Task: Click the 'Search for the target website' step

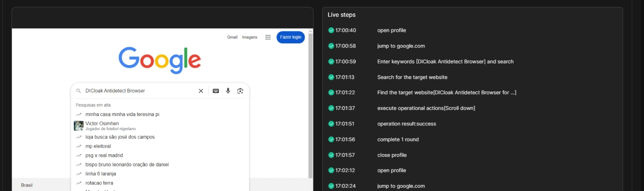Action: [412, 77]
